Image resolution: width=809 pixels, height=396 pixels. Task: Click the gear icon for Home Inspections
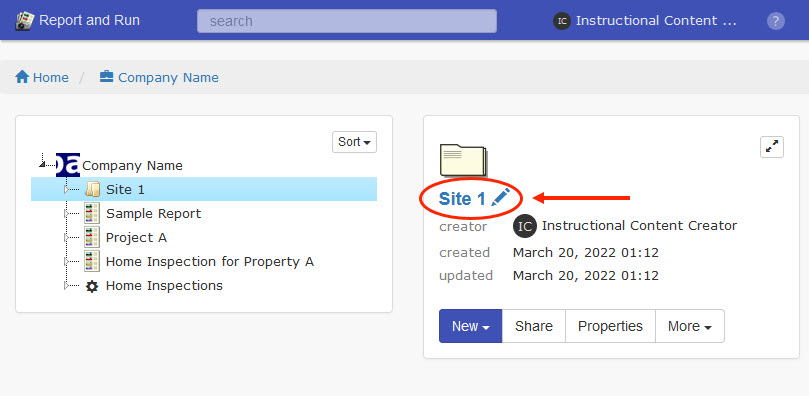point(92,286)
